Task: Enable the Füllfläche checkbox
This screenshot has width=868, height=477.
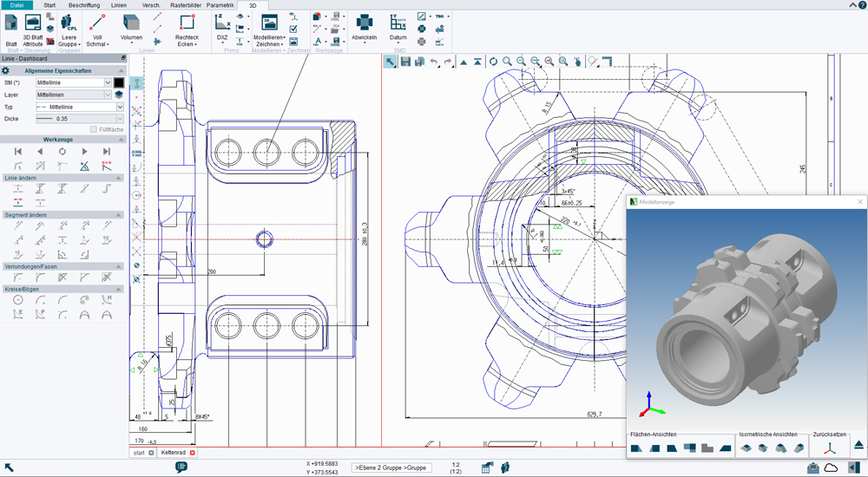Action: coord(94,129)
